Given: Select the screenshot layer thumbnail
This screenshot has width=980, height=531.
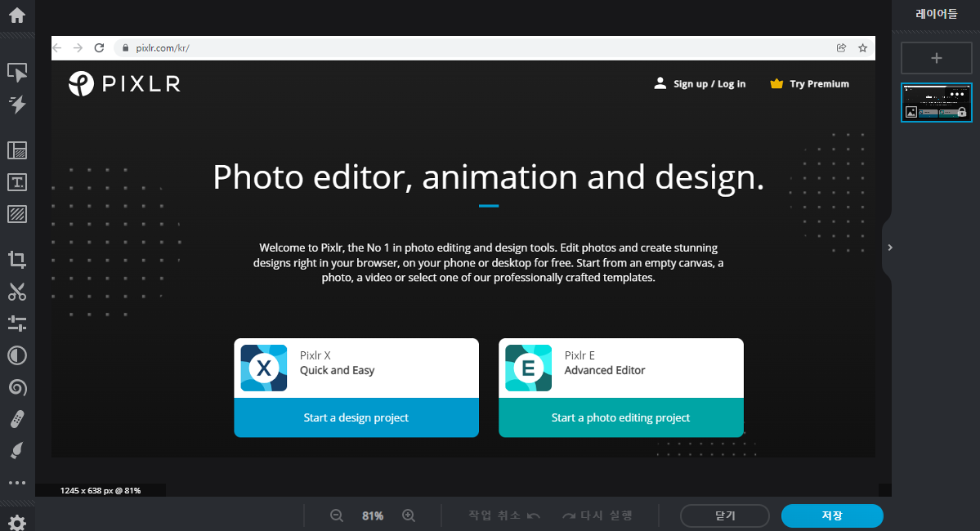Looking at the screenshot, I should [x=936, y=102].
